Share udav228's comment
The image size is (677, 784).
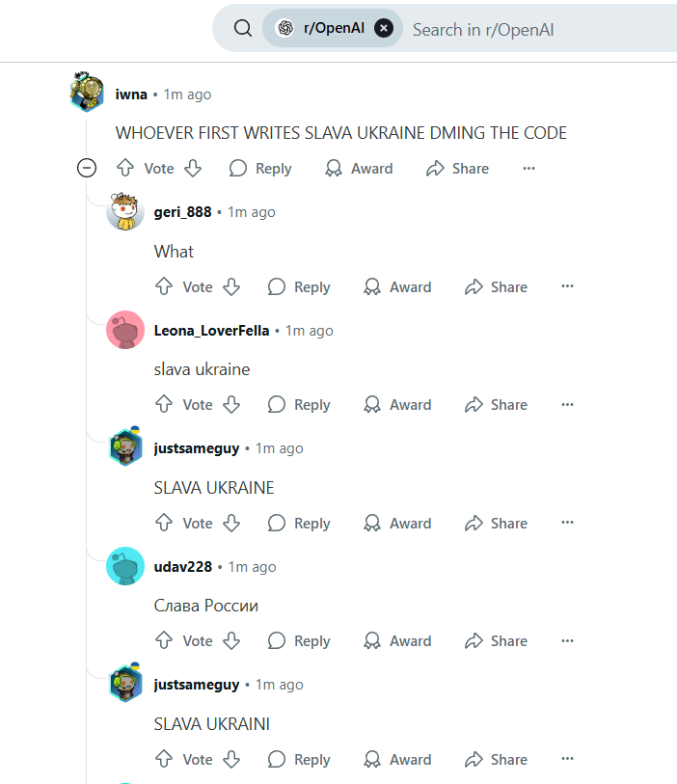tap(496, 641)
